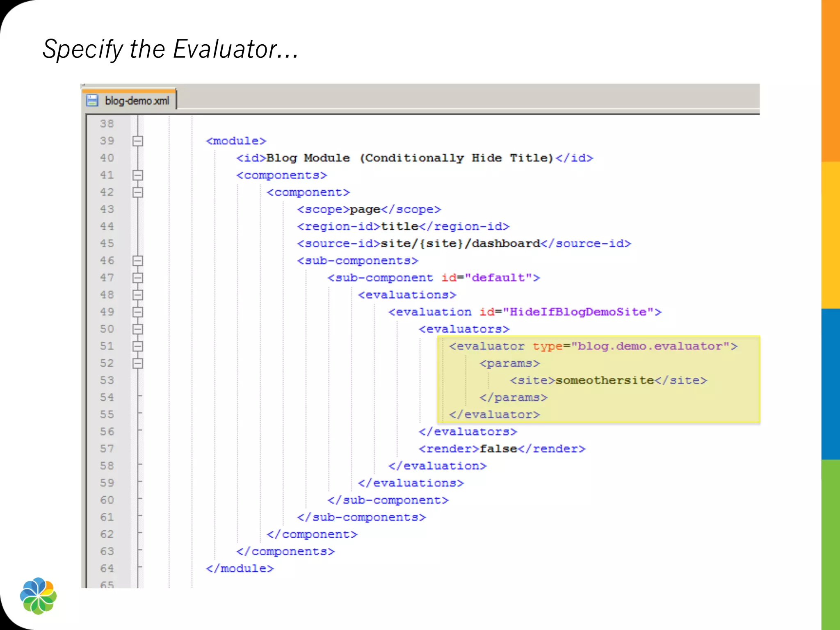
Task: Click the closing </params> tag
Action: [514, 397]
